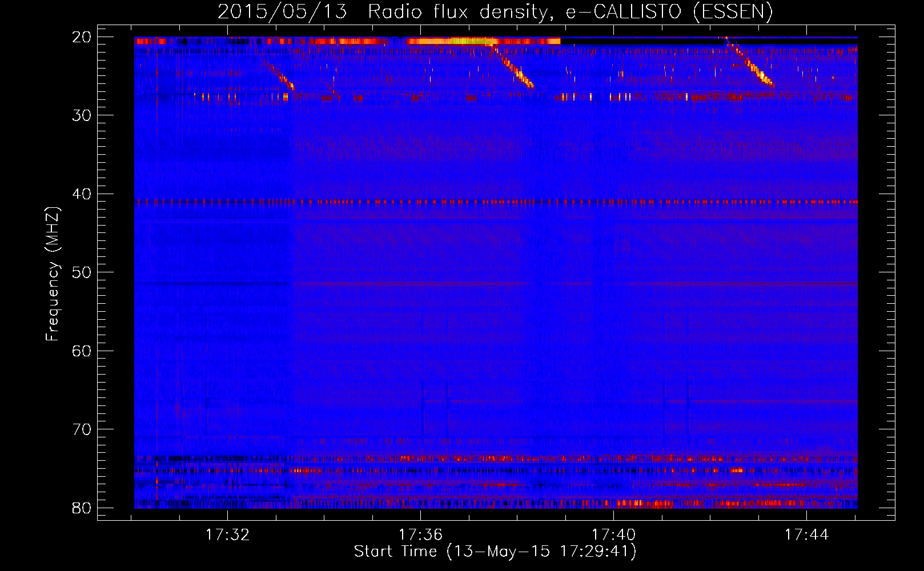Click the 80 MHz frequency tick label
The image size is (924, 571).
click(x=82, y=508)
